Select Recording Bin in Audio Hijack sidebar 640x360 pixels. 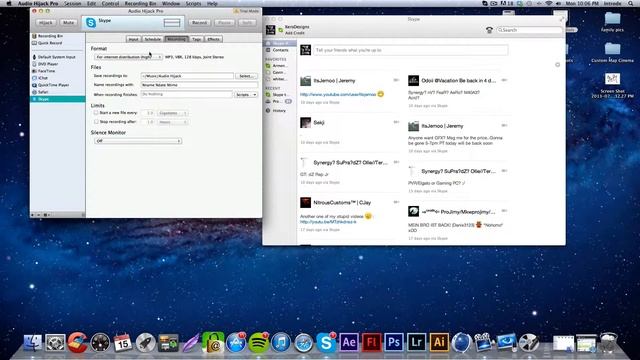[50, 36]
